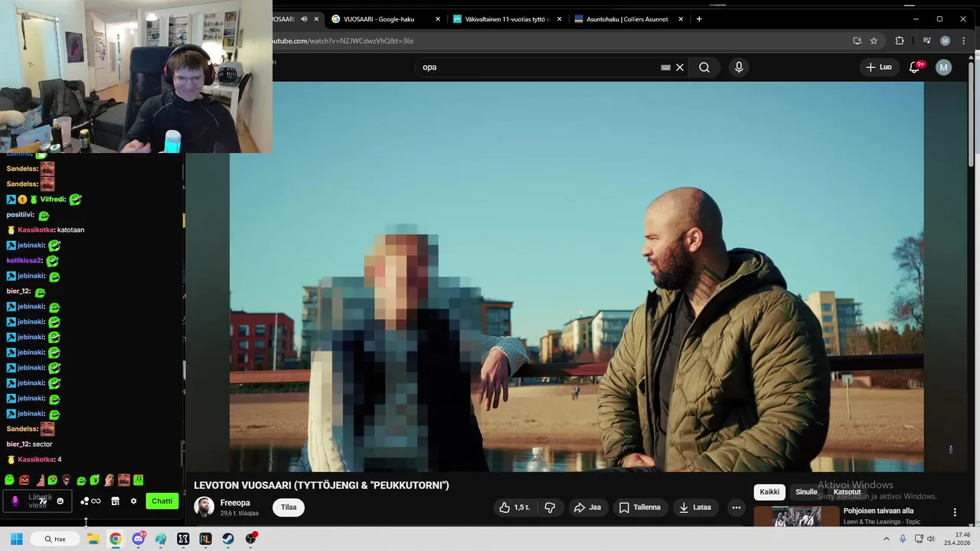
Task: Open the Chrome profile avatar
Action: pyautogui.click(x=945, y=41)
